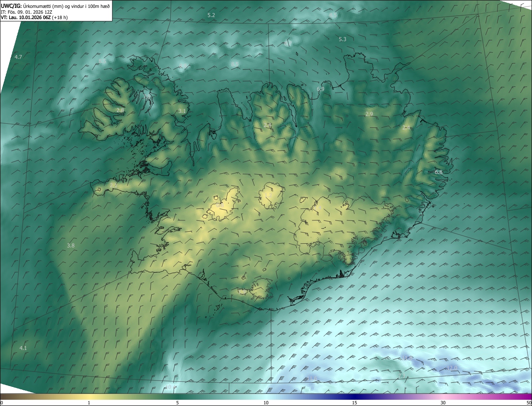The height and width of the screenshot is (406, 532).
Task: Click the 5.3 value label
Action: [x=342, y=39]
